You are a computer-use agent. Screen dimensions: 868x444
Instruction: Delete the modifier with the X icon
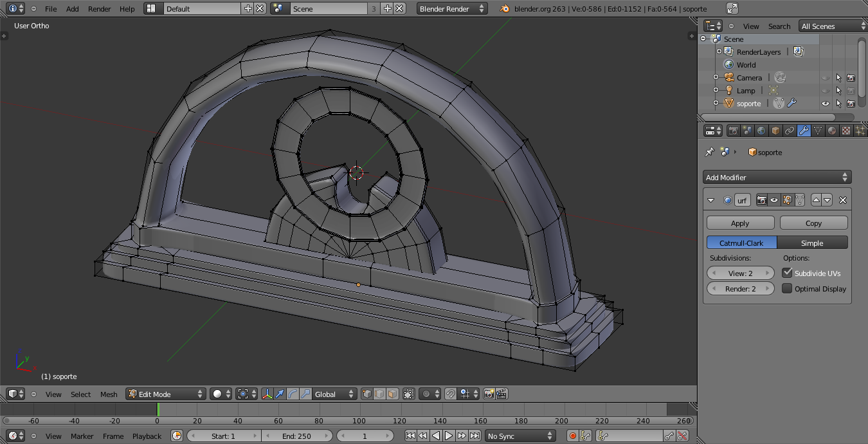point(843,200)
